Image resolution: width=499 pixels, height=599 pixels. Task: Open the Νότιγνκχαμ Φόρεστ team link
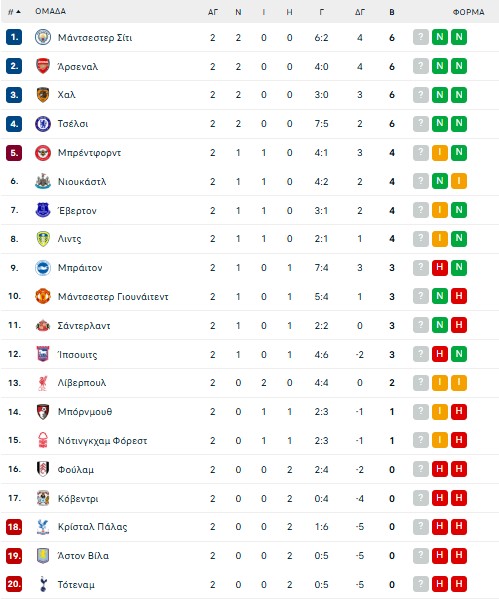[x=102, y=440]
